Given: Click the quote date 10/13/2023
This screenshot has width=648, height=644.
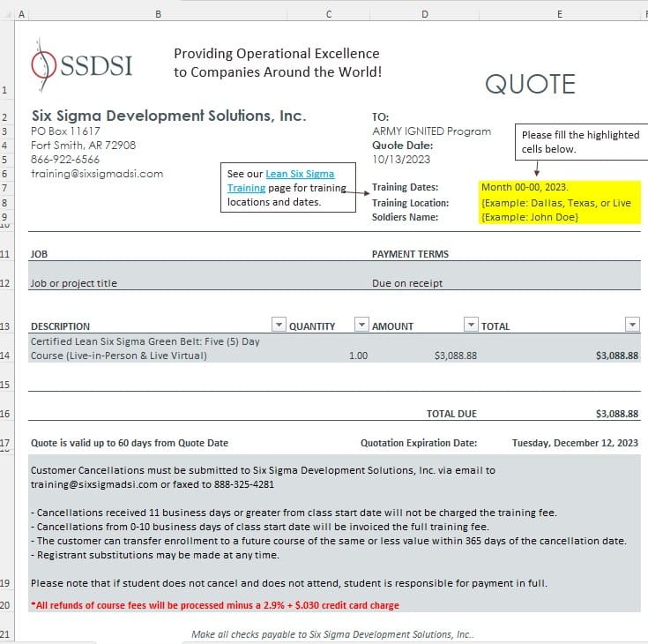Looking at the screenshot, I should click(401, 160).
